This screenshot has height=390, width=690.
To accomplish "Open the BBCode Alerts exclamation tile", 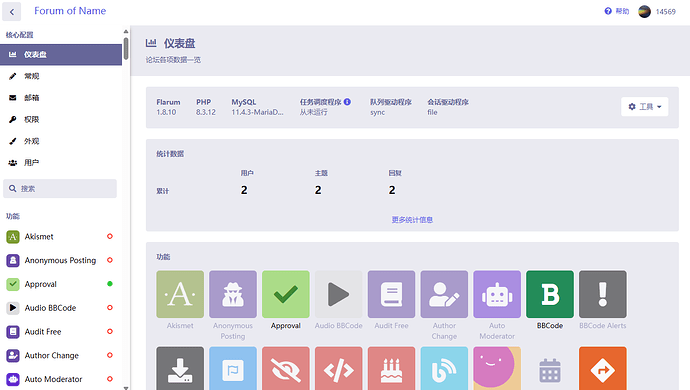I will (602, 294).
